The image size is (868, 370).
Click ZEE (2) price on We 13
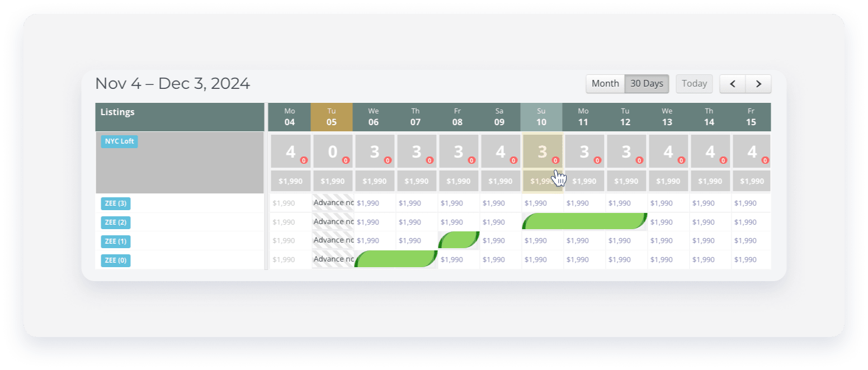[661, 222]
